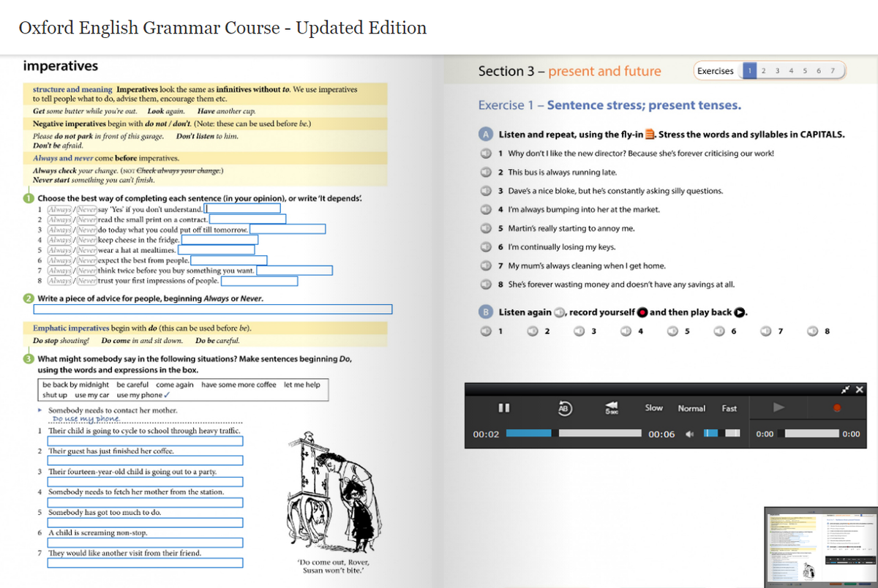The width and height of the screenshot is (878, 588).
Task: Play speaker icon 5 in the Listen again row
Action: tap(673, 331)
